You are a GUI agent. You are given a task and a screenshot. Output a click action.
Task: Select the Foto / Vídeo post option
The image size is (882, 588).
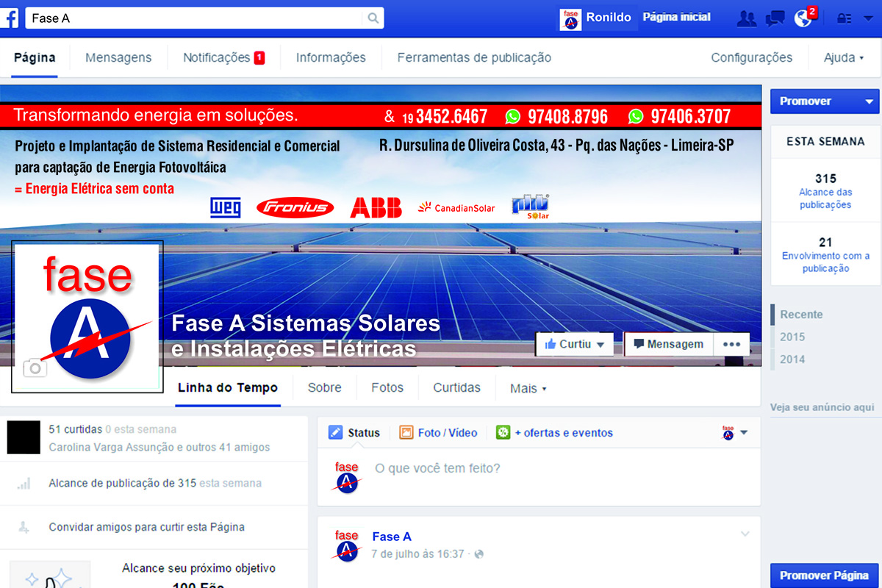coord(439,433)
